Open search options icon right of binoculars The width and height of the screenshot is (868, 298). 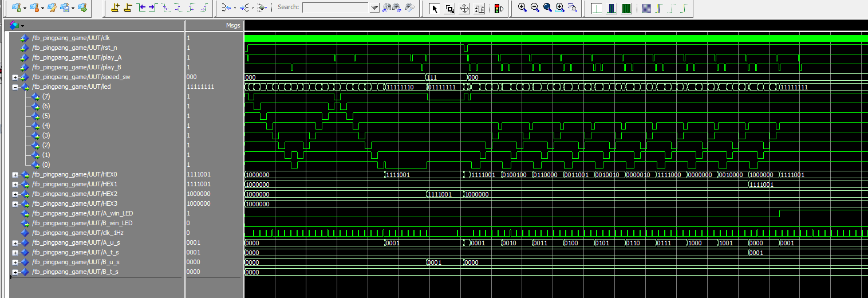click(x=409, y=8)
